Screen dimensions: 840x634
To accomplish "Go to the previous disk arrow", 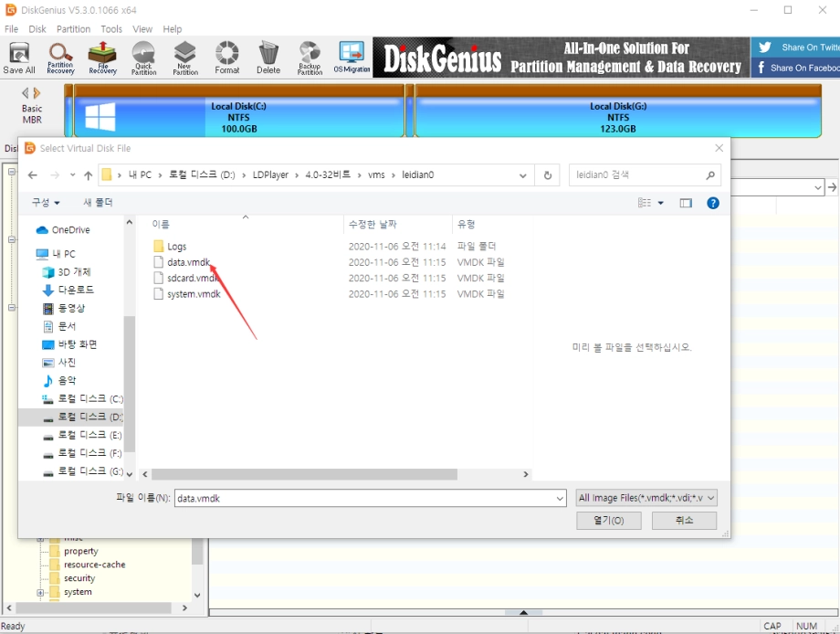I will [26, 93].
